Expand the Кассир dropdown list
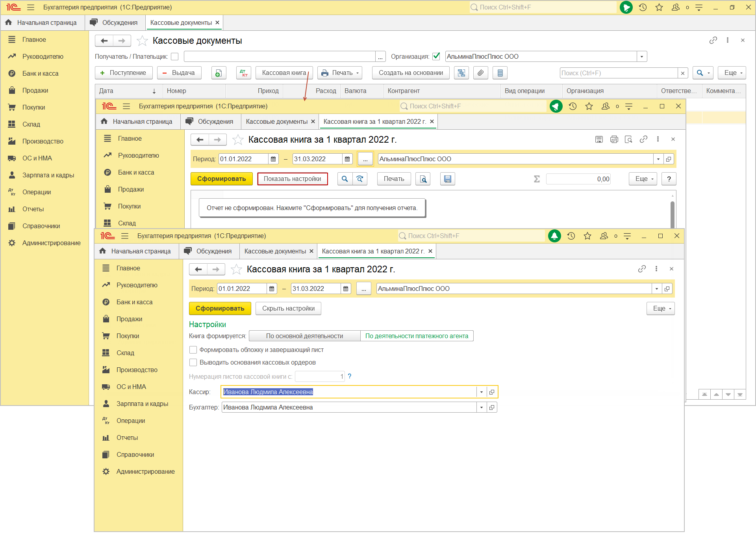 click(481, 392)
